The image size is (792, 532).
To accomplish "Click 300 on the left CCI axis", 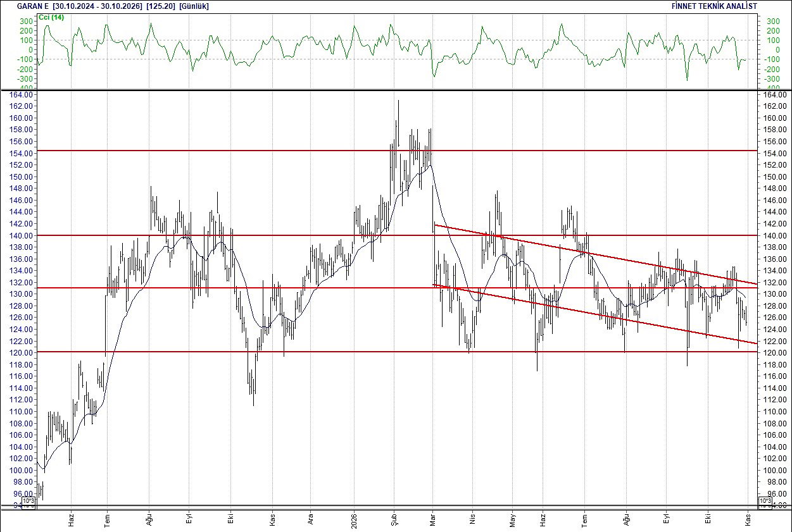I will pyautogui.click(x=26, y=21).
